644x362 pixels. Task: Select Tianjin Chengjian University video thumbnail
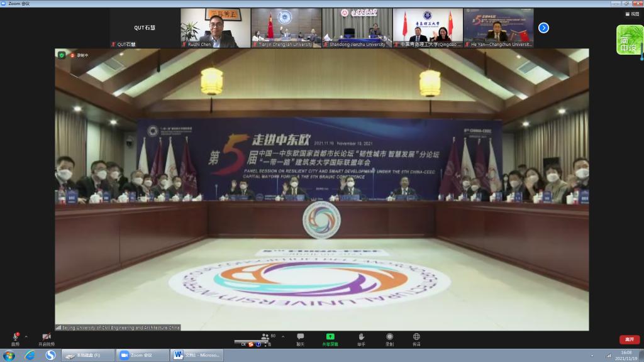(286, 27)
